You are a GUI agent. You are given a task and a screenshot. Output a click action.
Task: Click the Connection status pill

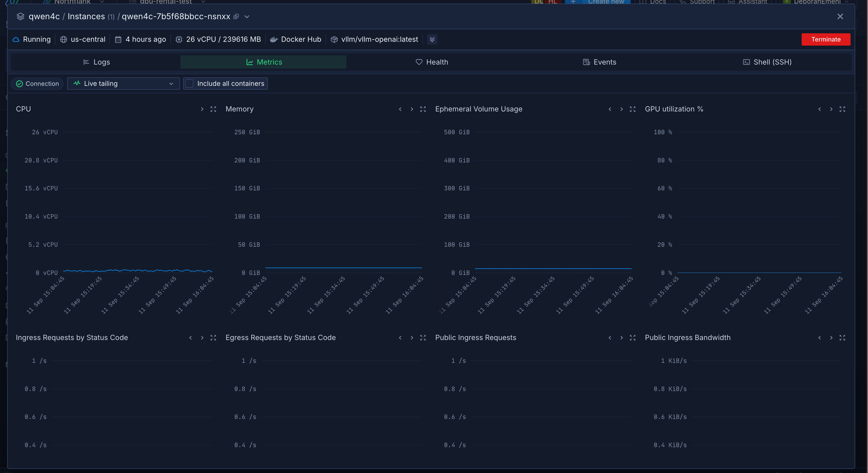37,84
